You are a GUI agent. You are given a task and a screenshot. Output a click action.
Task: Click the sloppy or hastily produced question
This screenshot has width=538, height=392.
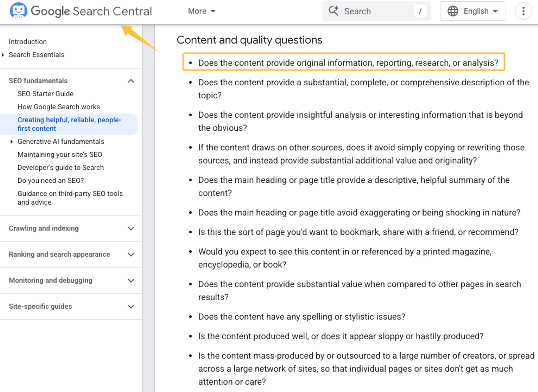(341, 336)
